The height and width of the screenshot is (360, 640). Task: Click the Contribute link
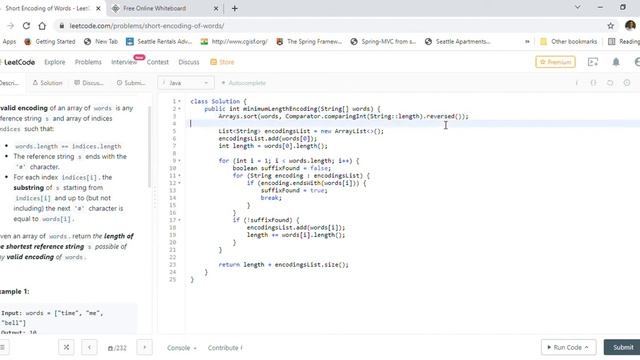(x=225, y=348)
